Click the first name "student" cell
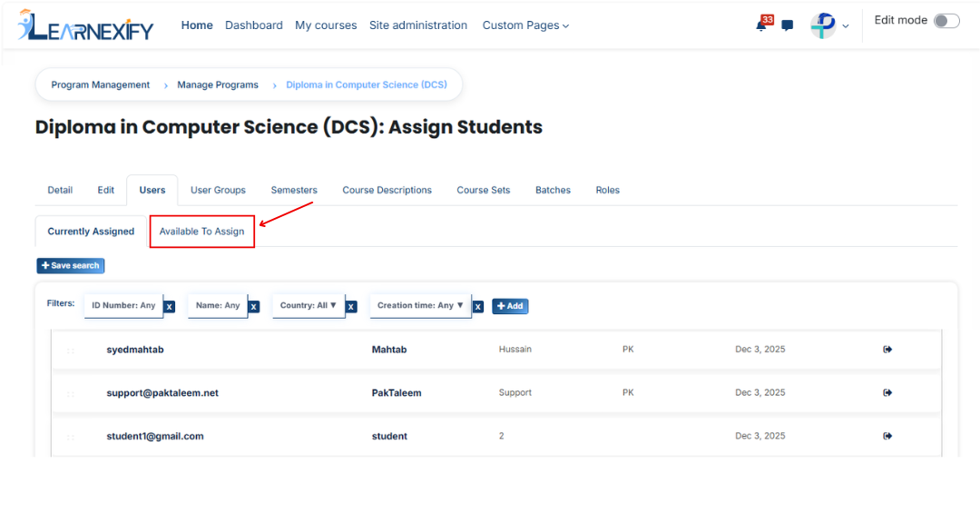Image resolution: width=980 pixels, height=514 pixels. (x=389, y=436)
